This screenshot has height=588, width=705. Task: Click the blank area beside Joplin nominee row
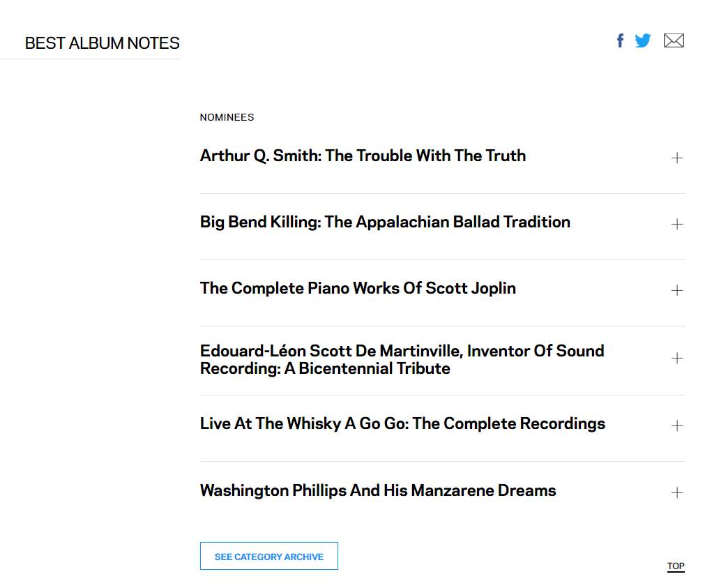coord(593,290)
